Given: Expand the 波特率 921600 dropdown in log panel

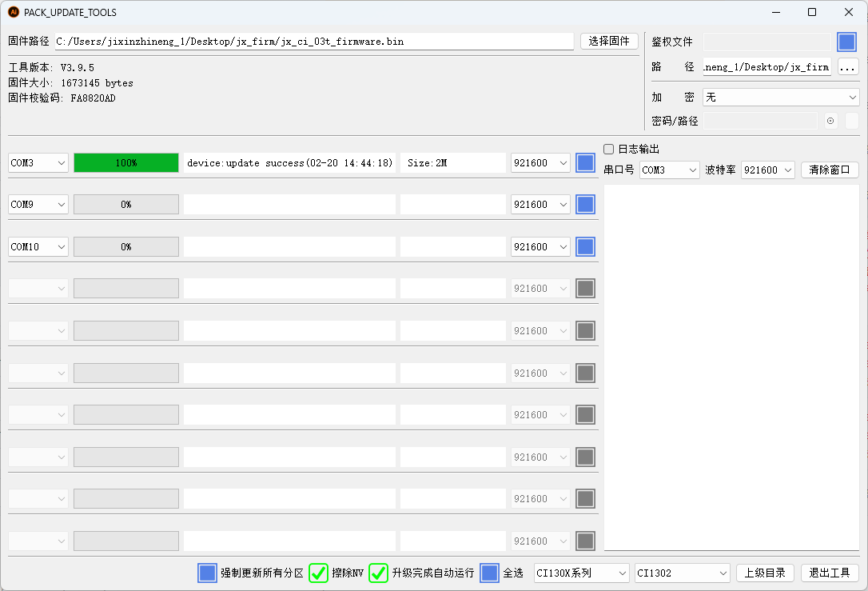Looking at the screenshot, I should pyautogui.click(x=767, y=170).
